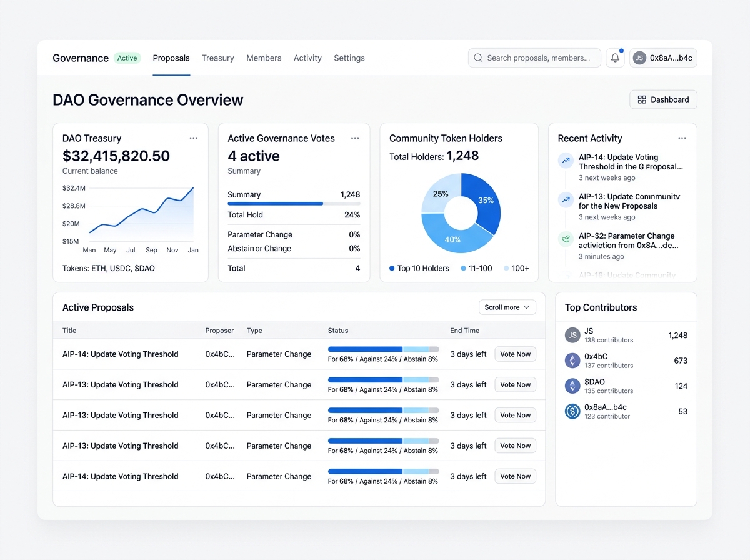Viewport: 750px width, 560px height.
Task: Click the grid icon in the Dashboard button
Action: [x=642, y=99]
